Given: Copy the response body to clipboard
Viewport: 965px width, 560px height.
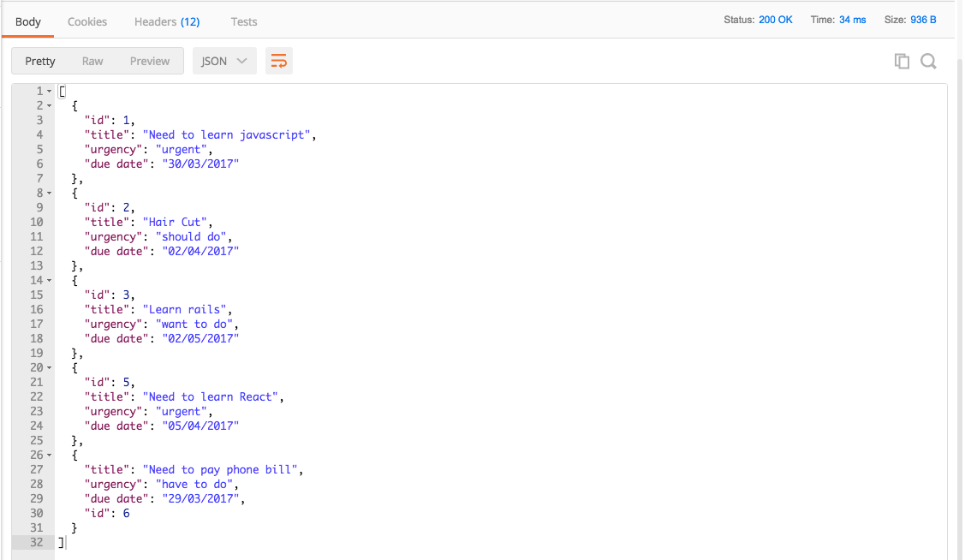Looking at the screenshot, I should coord(901,61).
